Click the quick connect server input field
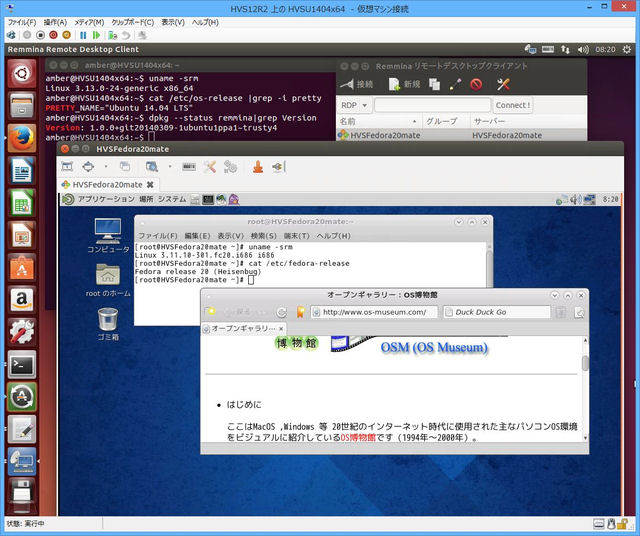This screenshot has height=536, width=640. [x=432, y=105]
